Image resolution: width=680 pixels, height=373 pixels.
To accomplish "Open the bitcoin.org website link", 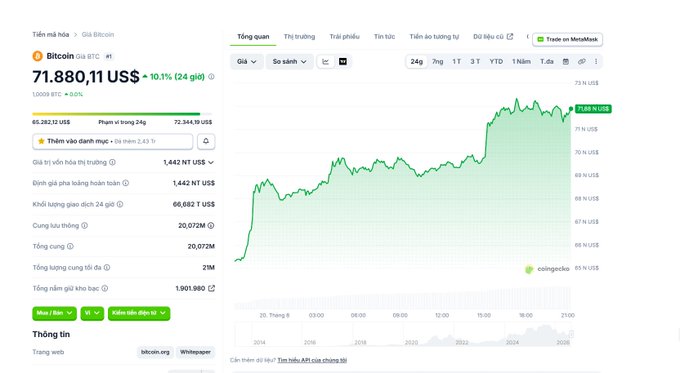I will [x=155, y=352].
